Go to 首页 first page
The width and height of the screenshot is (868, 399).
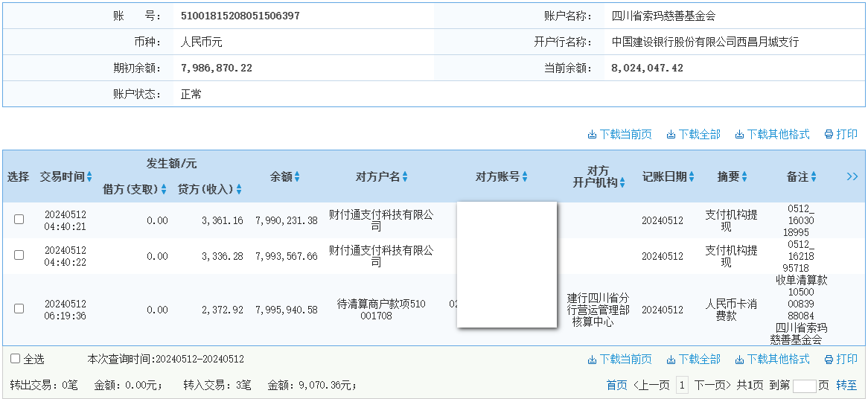point(616,385)
